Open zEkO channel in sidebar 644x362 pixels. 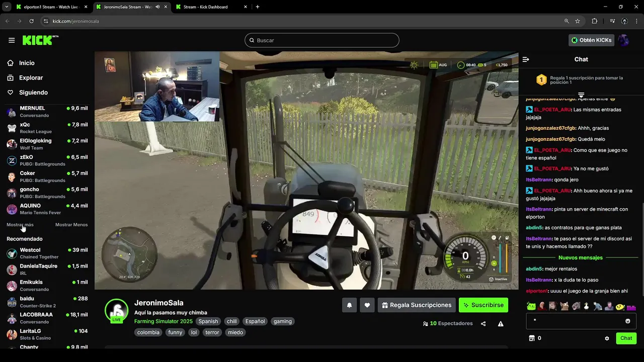click(x=47, y=160)
